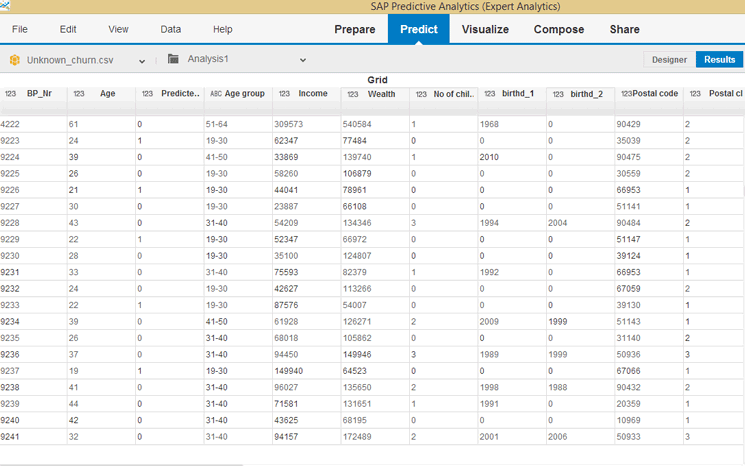Click Income value 149940
745x466 pixels.
(288, 371)
